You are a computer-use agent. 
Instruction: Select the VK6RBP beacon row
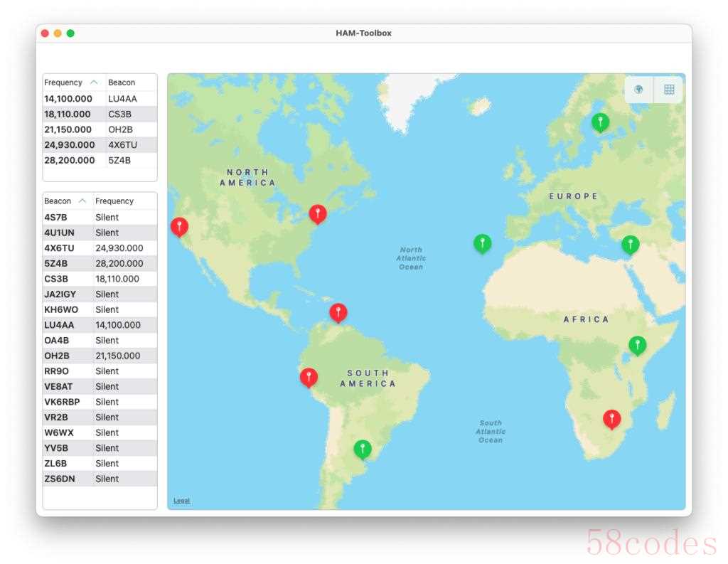(x=100, y=401)
